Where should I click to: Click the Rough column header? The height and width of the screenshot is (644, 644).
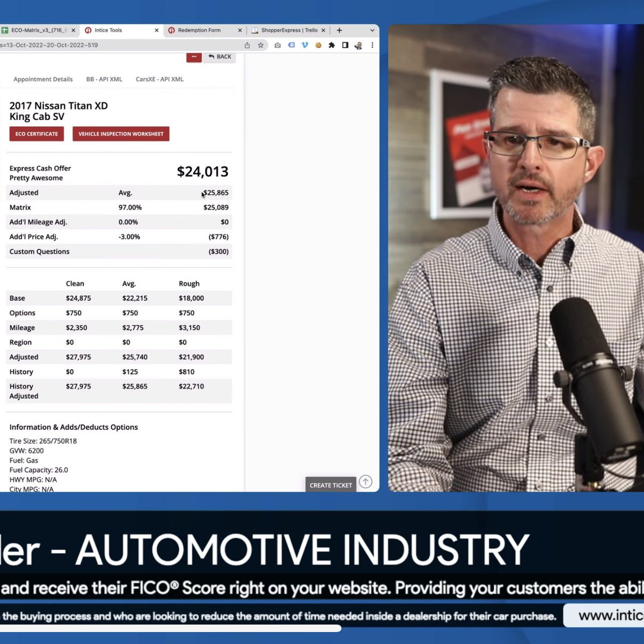coord(189,283)
